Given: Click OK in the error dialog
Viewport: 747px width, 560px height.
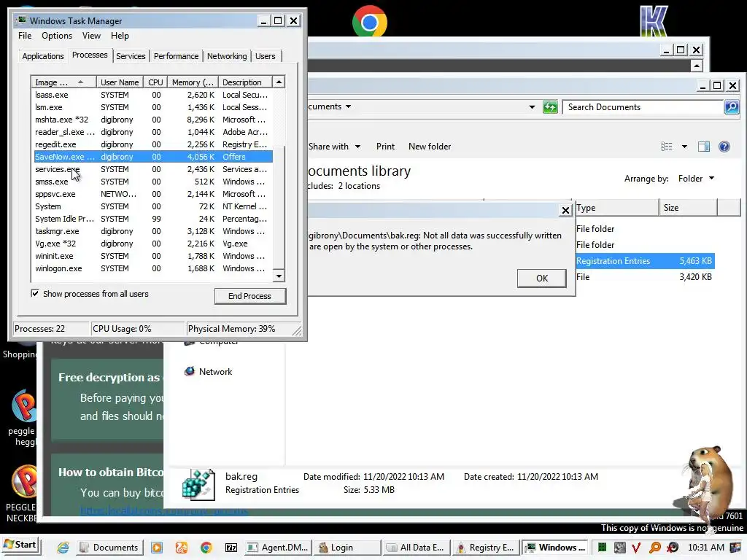Looking at the screenshot, I should tap(542, 278).
